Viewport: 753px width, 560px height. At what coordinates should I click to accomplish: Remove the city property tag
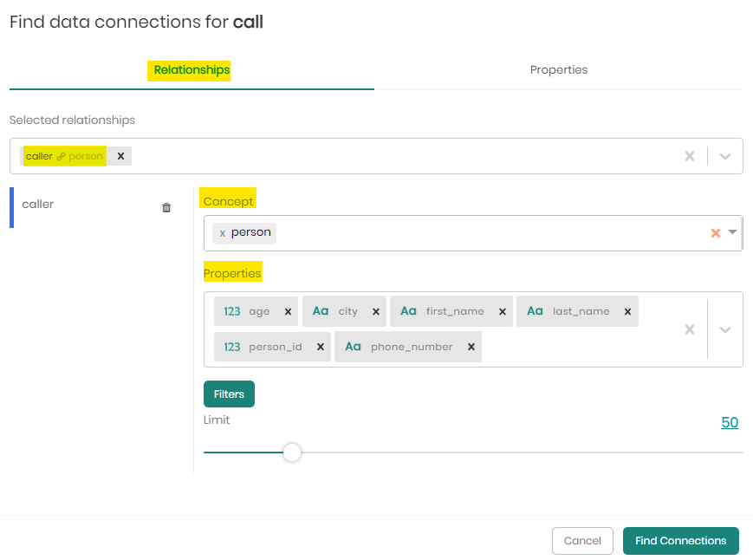[x=375, y=311]
